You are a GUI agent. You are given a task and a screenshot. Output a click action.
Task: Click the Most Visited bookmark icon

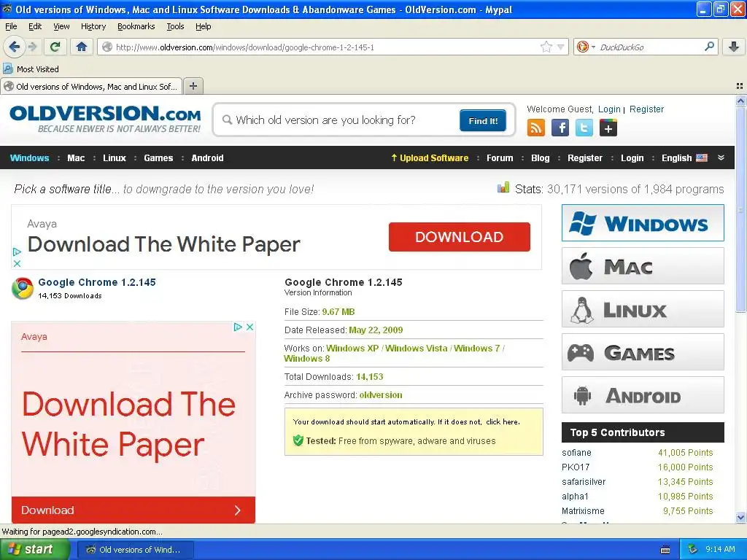(8, 69)
